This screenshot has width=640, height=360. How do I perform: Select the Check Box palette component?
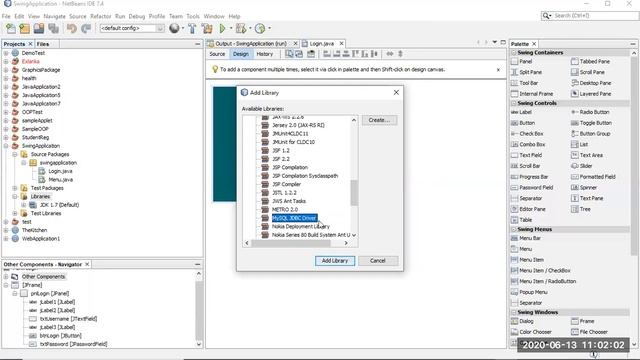[x=527, y=133]
